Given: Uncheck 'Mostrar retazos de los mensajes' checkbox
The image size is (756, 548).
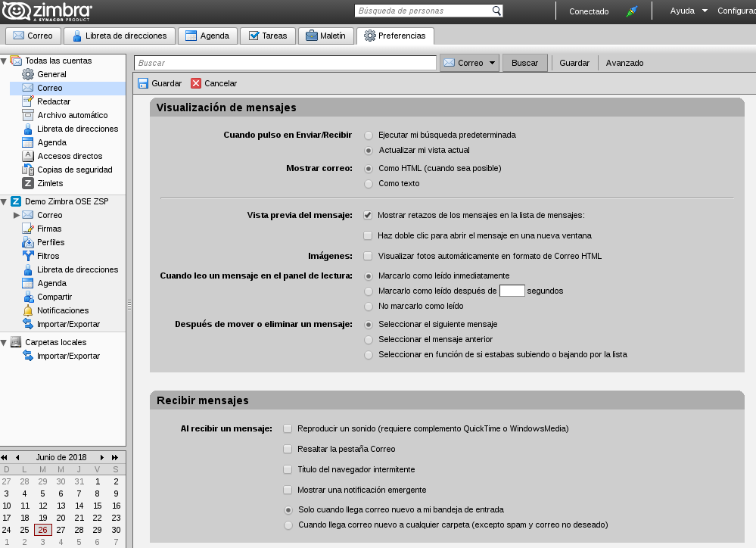Looking at the screenshot, I should pos(368,215).
